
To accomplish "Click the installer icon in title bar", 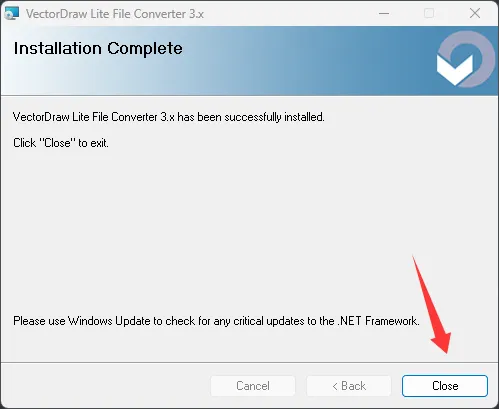I will [x=12, y=13].
